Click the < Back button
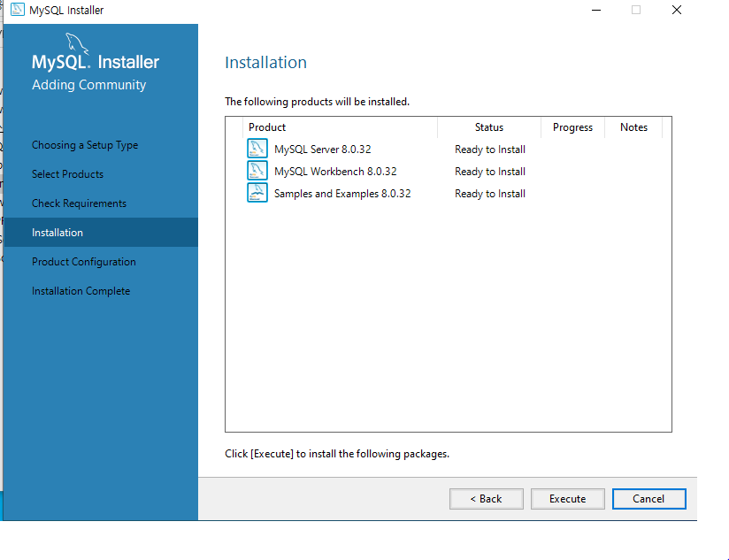This screenshot has height=560, width=729. [487, 499]
